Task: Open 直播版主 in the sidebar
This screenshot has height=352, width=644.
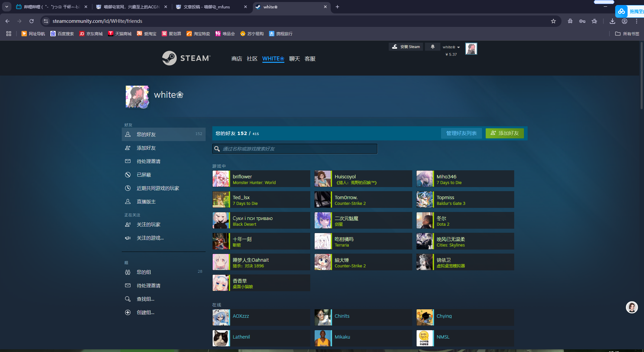Action: [x=164, y=202]
